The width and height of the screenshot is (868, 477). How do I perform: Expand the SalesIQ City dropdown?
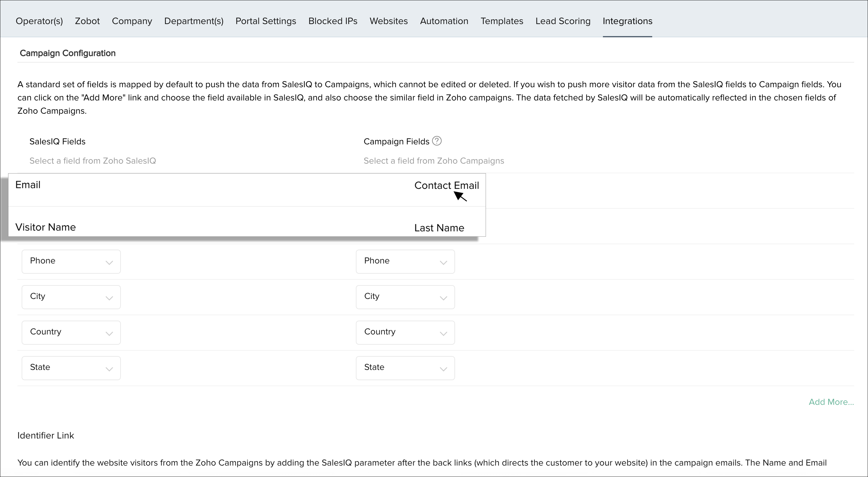tap(71, 297)
